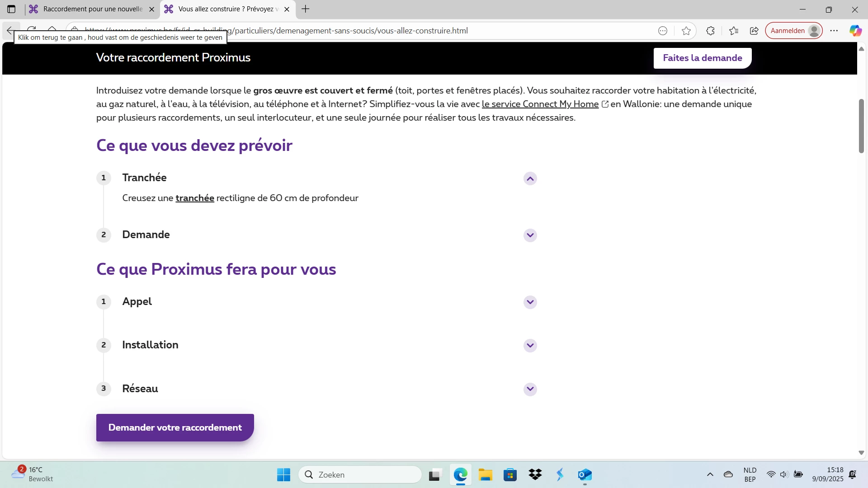Open the Connect My Home service link
Image resolution: width=868 pixels, height=488 pixels.
click(540, 104)
